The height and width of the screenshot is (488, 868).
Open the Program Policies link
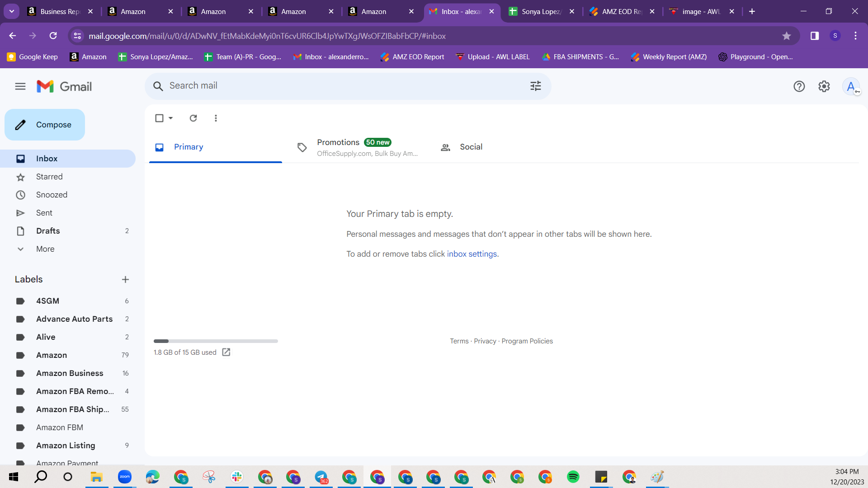click(x=527, y=341)
